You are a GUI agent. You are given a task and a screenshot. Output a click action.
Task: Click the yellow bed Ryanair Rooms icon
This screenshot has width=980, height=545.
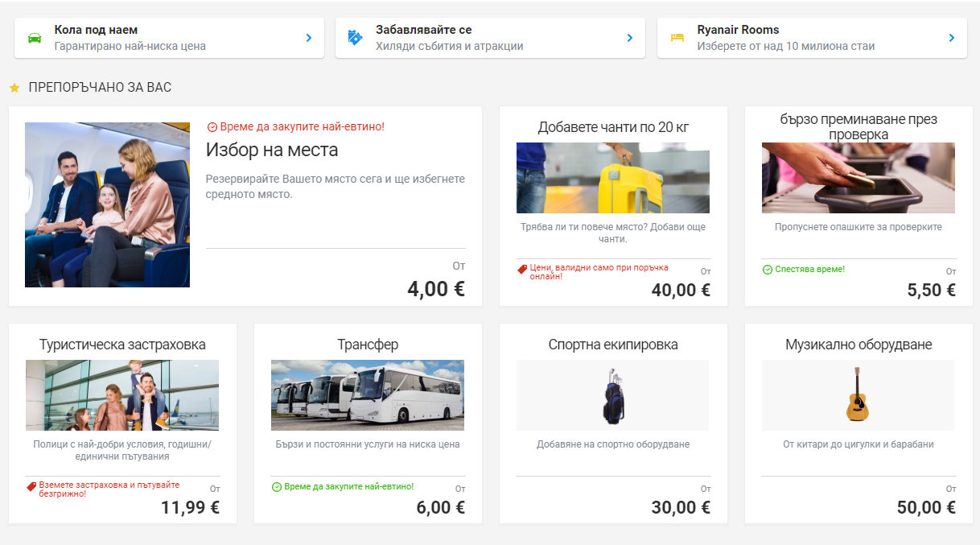(x=677, y=38)
